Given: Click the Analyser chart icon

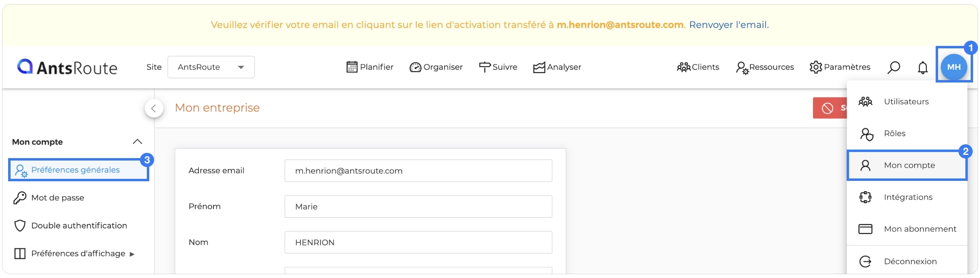Looking at the screenshot, I should (539, 67).
